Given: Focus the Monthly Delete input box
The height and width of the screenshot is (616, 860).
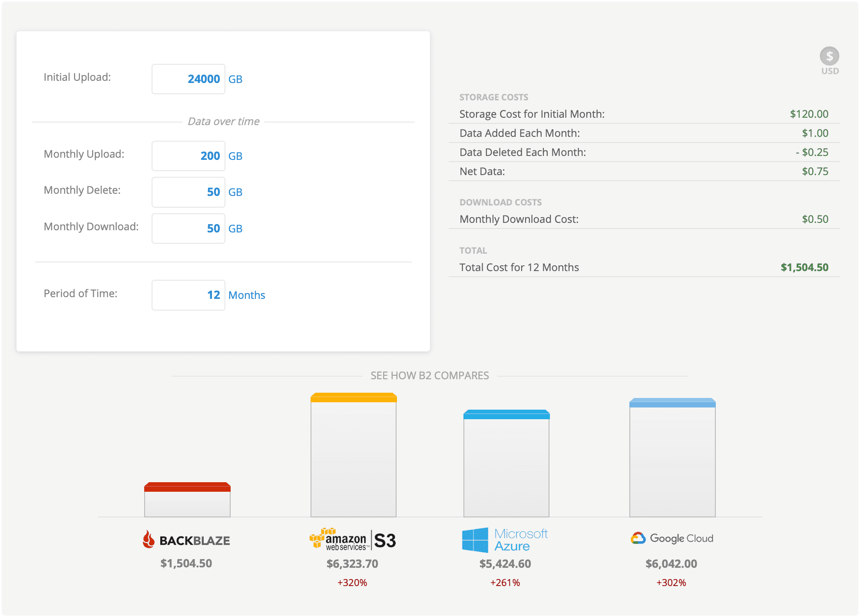Looking at the screenshot, I should tap(189, 192).
